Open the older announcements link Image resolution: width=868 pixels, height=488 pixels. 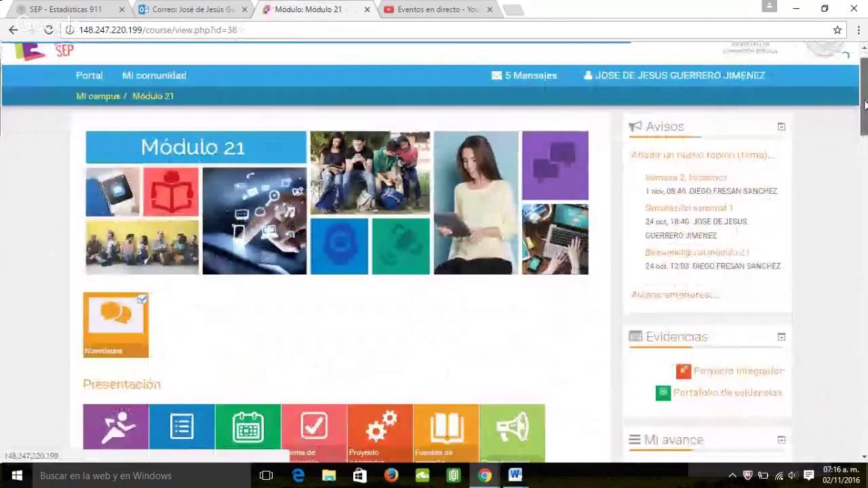pos(675,295)
